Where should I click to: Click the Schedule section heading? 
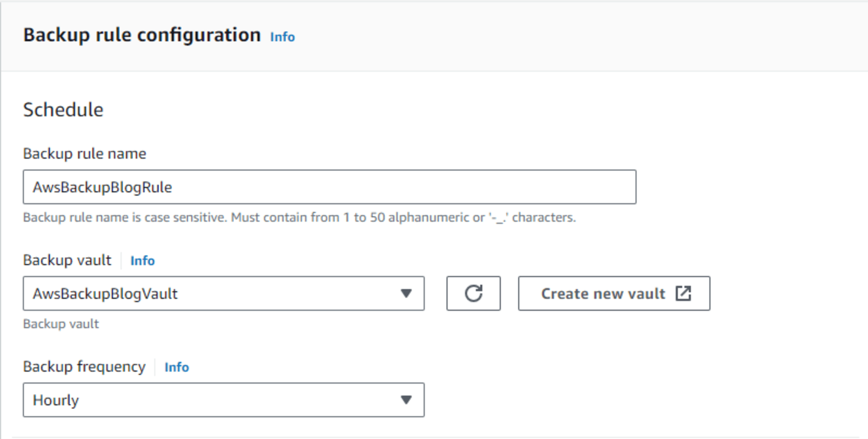[x=63, y=109]
